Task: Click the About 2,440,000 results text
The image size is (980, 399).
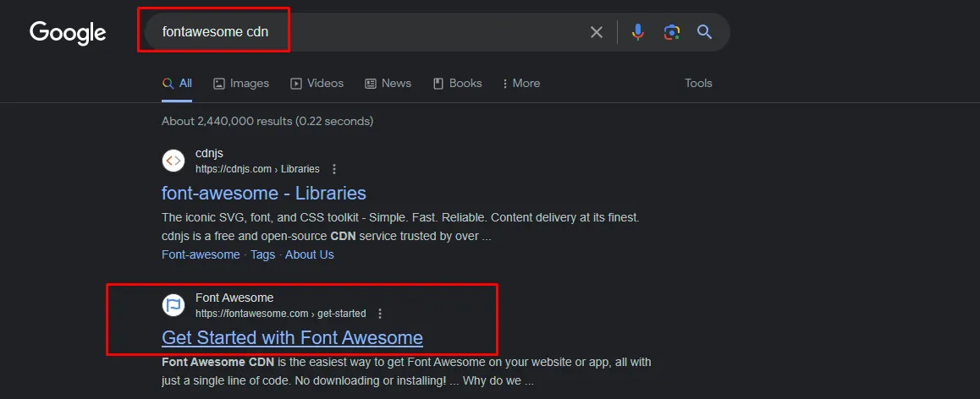Action: [267, 121]
